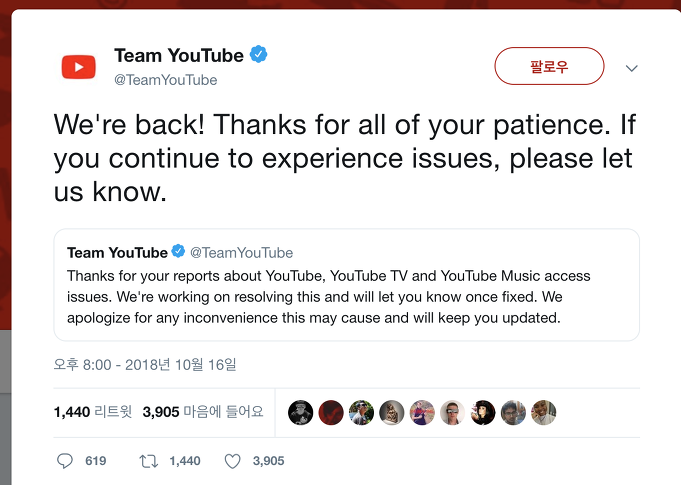Follow Team YouTube with 팔로우 button
681x485 pixels.
pos(549,66)
